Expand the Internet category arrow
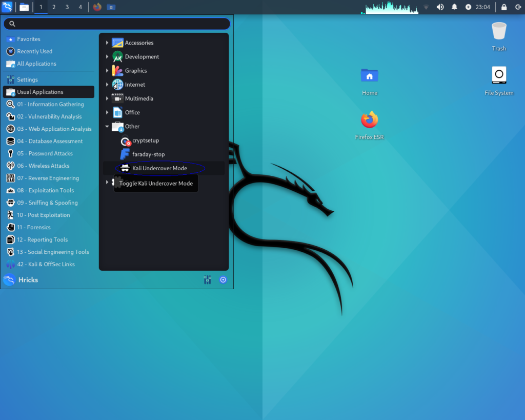This screenshot has height=420, width=525. 107,85
